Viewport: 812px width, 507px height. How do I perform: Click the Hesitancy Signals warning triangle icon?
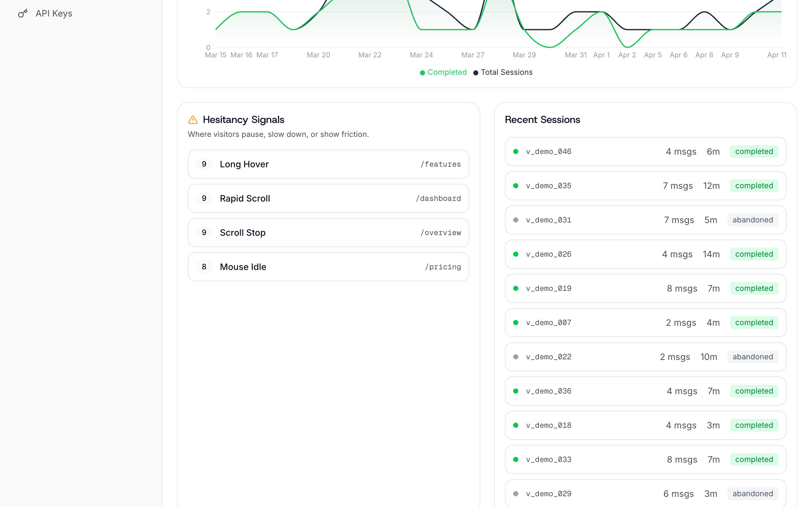[x=193, y=120]
